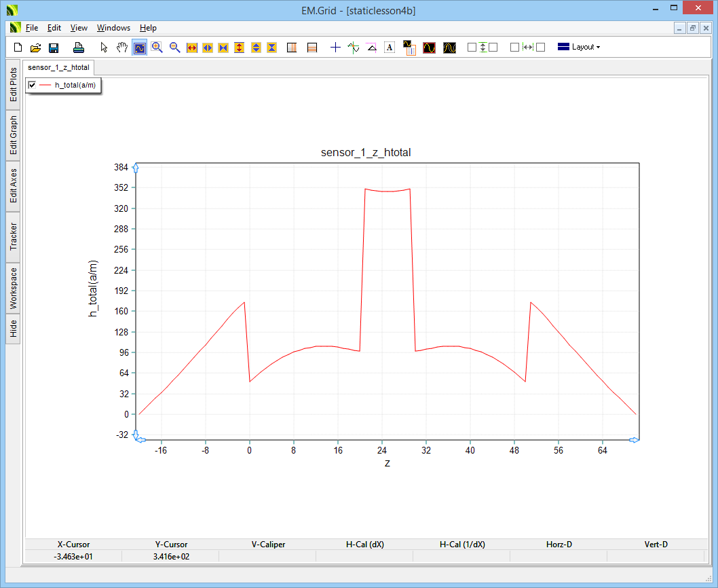The width and height of the screenshot is (718, 588).
Task: Open the Layout dropdown
Action: coord(579,48)
